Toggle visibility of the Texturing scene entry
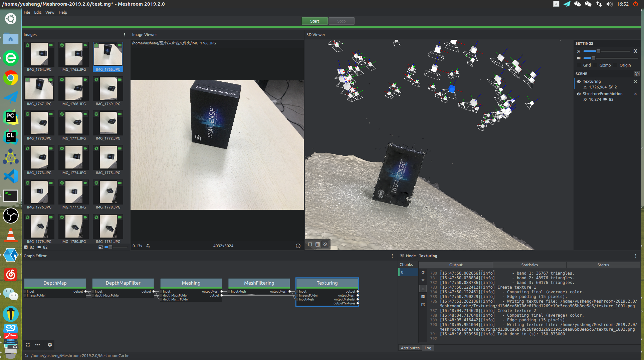Image resolution: width=644 pixels, height=360 pixels. [579, 81]
